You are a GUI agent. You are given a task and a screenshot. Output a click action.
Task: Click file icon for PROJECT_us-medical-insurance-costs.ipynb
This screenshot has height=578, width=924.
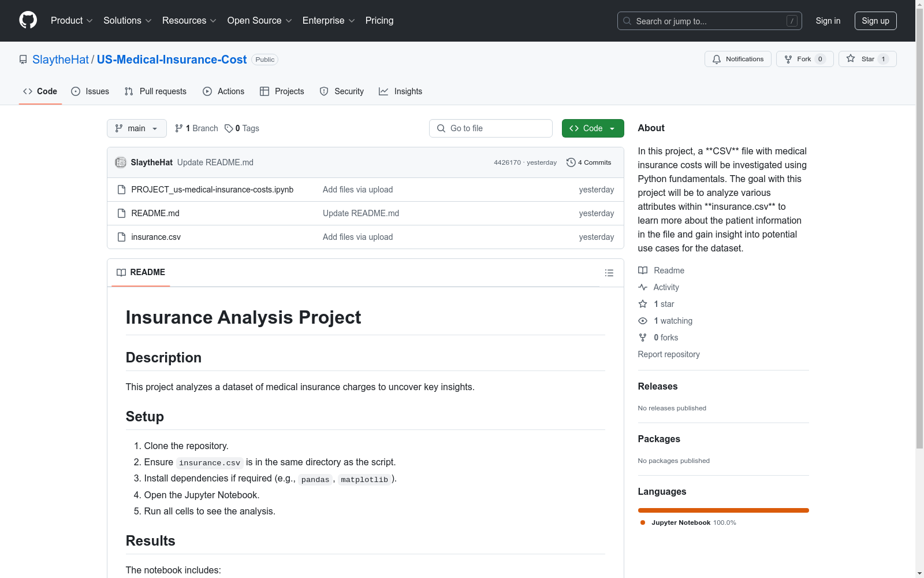click(121, 190)
